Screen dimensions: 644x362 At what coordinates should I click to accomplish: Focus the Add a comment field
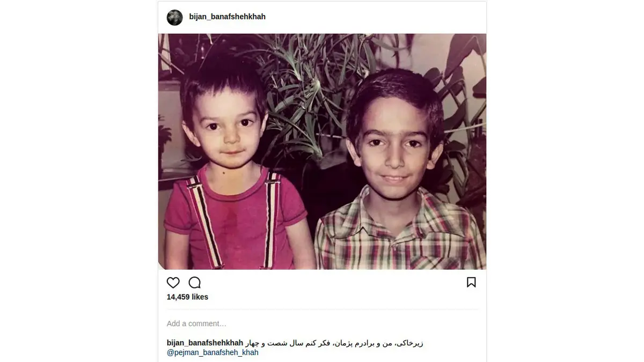[322, 323]
